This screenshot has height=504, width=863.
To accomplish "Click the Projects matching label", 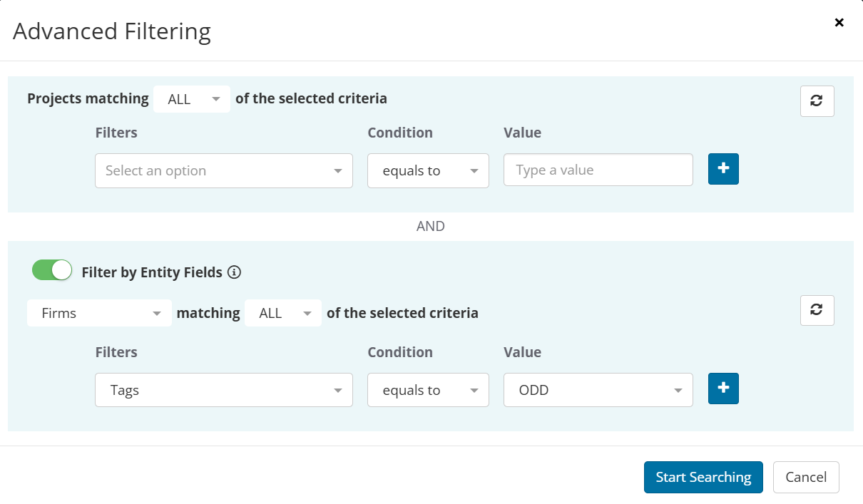I will click(88, 98).
